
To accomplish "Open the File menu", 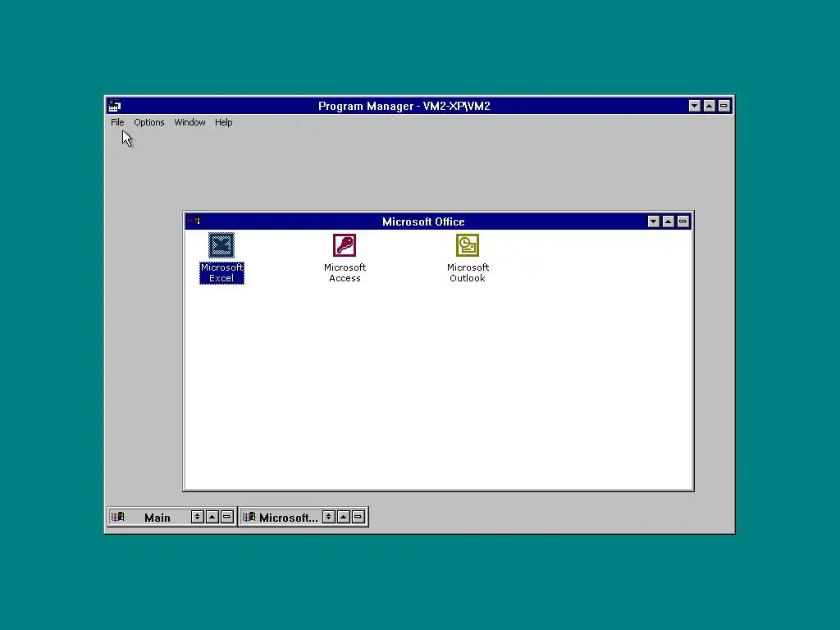I will coord(117,122).
